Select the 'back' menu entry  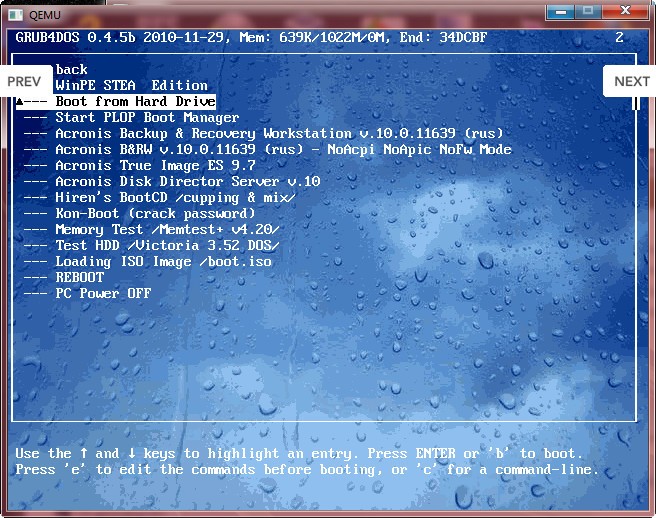click(x=72, y=69)
